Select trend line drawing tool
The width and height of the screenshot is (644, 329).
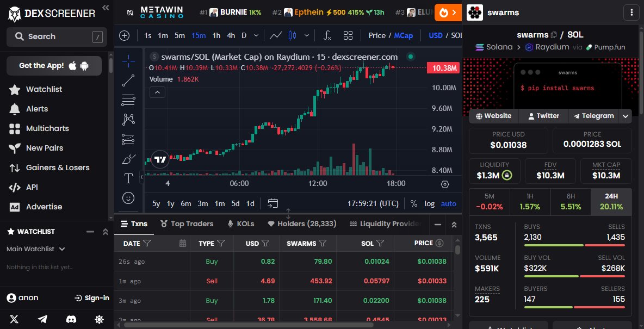coord(128,80)
